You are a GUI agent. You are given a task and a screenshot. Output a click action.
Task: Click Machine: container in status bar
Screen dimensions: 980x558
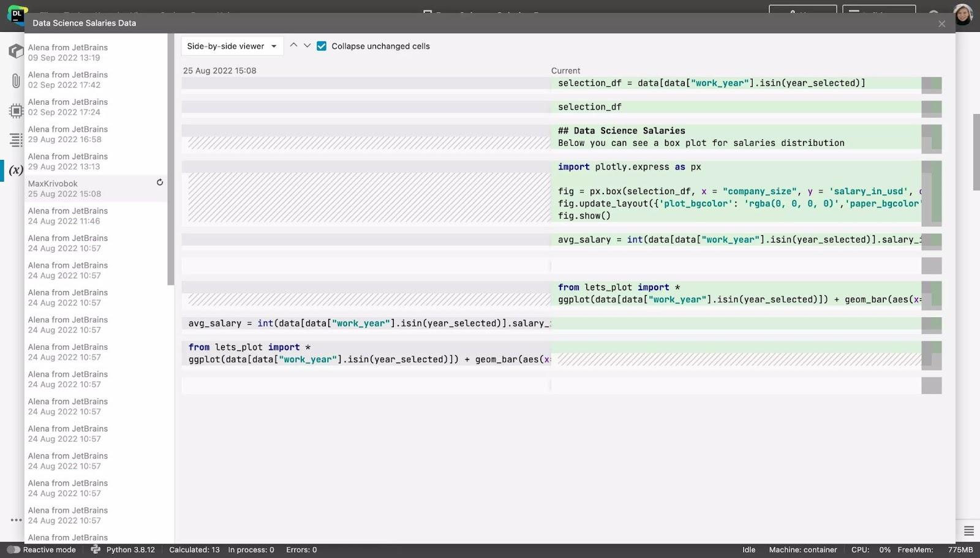[802, 549]
